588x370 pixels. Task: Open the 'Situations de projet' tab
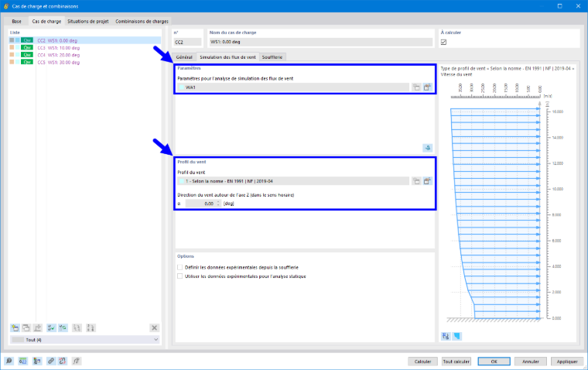(88, 22)
